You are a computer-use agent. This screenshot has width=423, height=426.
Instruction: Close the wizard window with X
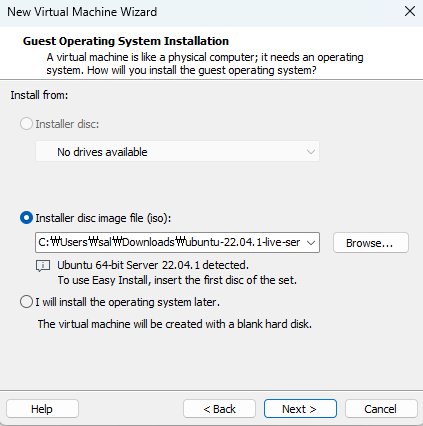coord(410,12)
